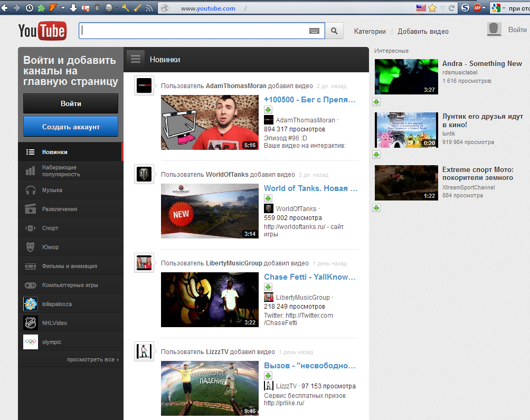
Task: Open the user avatar icon next to Войти
Action: 494,29
